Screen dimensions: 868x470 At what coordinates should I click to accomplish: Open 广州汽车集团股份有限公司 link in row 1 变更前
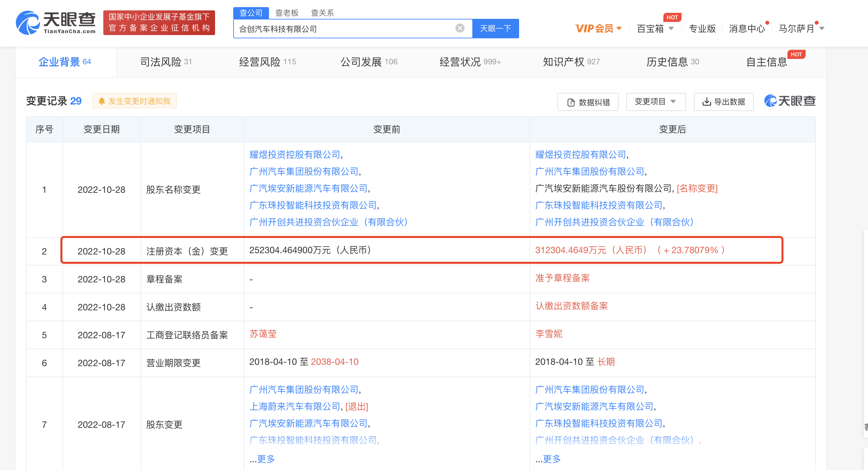click(x=304, y=171)
